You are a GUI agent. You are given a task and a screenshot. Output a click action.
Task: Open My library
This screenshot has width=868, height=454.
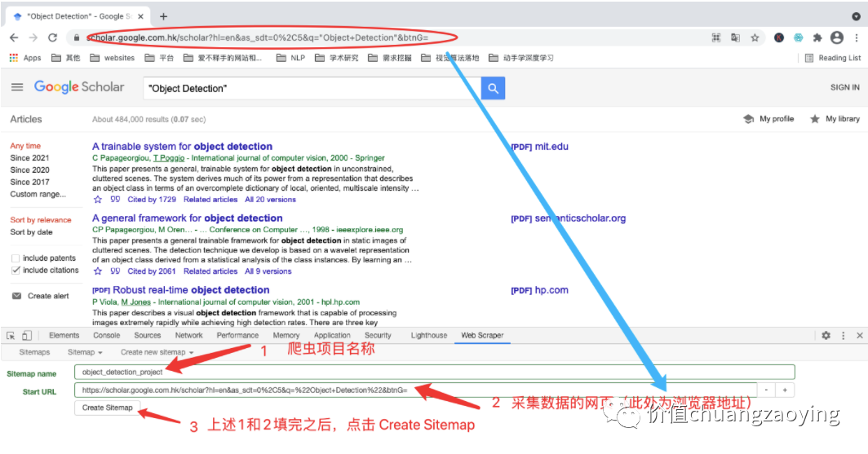[835, 119]
